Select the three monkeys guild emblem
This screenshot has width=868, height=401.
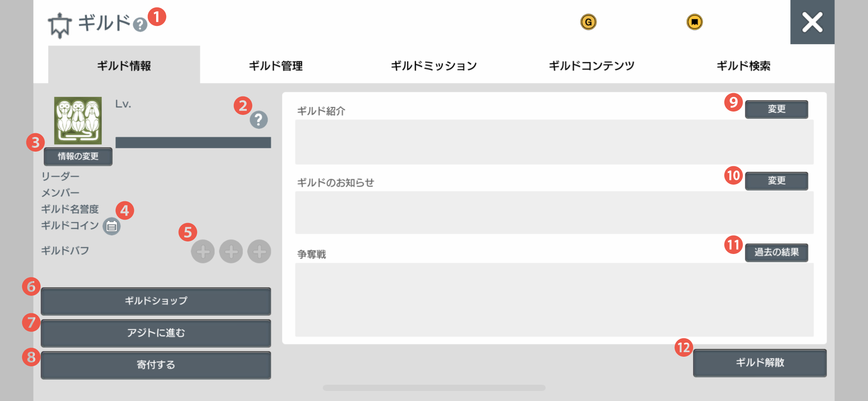coord(78,121)
